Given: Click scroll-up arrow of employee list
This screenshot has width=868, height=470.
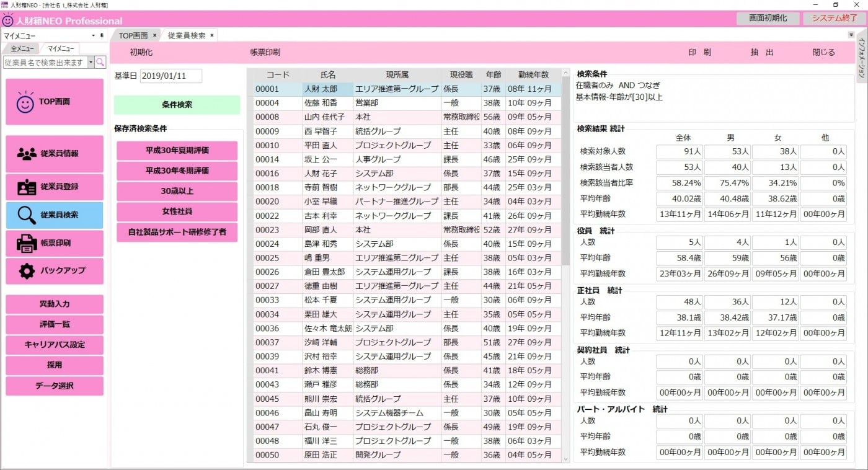Looking at the screenshot, I should [x=565, y=73].
